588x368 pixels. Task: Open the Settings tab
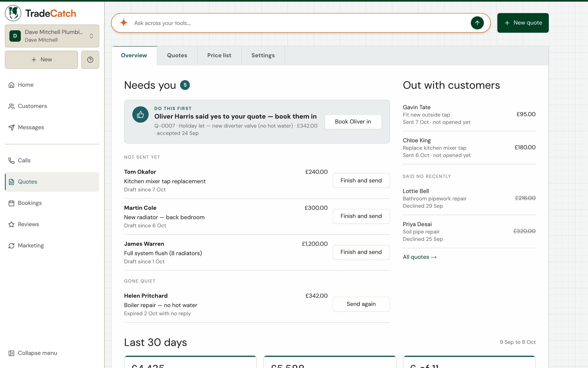pyautogui.click(x=263, y=55)
